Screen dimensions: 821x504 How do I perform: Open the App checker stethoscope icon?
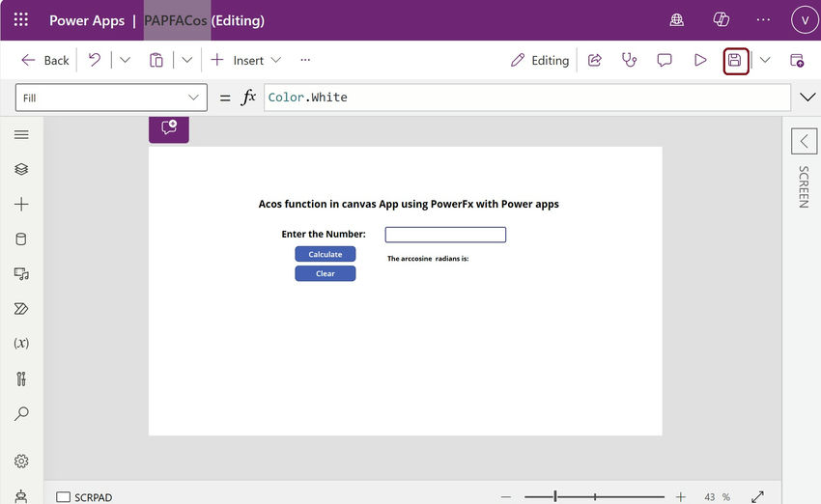630,60
